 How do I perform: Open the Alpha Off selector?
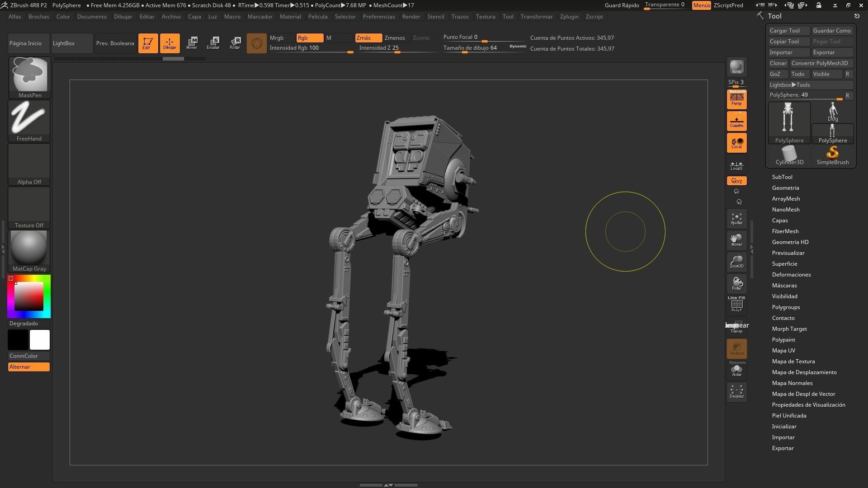click(29, 164)
